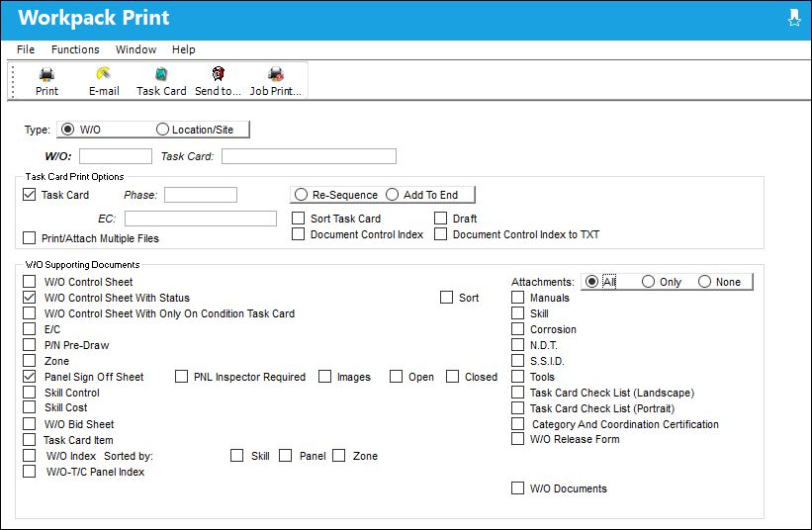This screenshot has width=812, height=530.
Task: Check the E/C checkbox
Action: 30,329
